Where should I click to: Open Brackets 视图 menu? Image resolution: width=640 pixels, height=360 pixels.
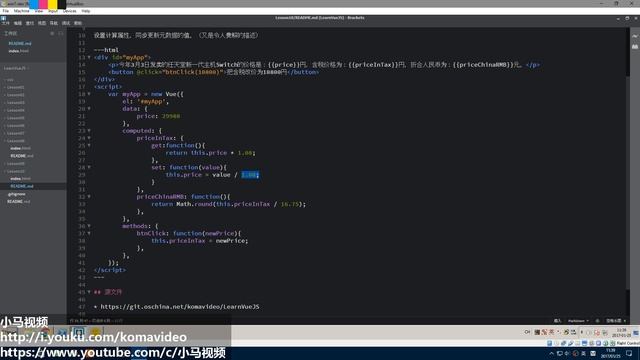42,23
